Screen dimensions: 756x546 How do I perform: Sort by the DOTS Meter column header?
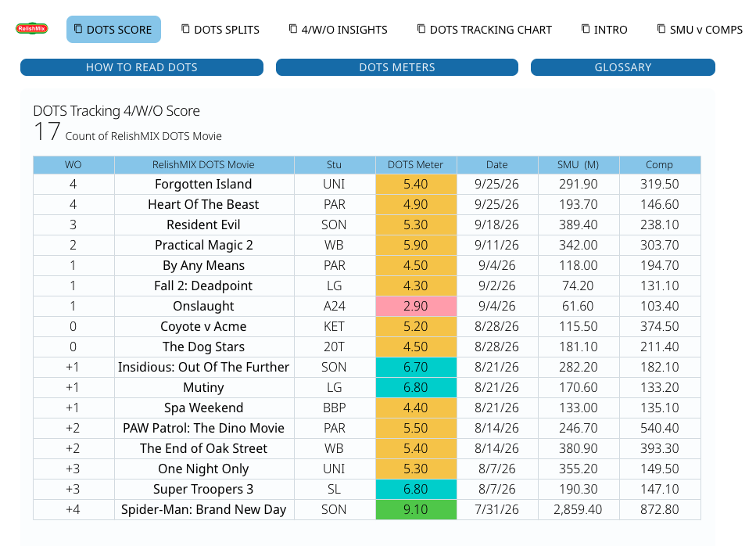[416, 164]
